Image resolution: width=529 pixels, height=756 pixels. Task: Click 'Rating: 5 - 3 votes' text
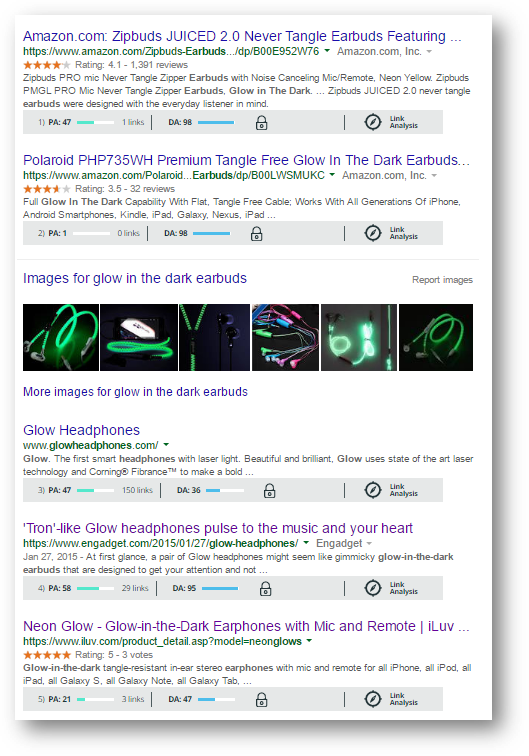(x=114, y=655)
